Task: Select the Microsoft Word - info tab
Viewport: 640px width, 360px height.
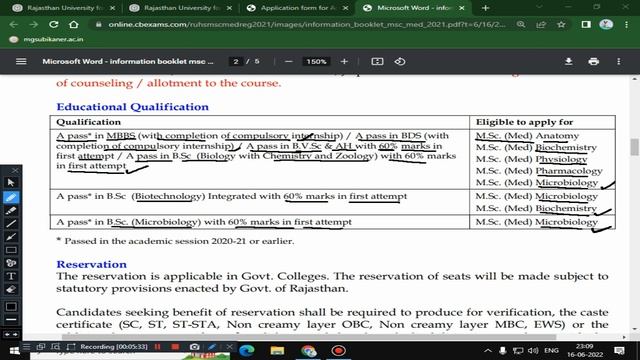Action: coord(413,8)
